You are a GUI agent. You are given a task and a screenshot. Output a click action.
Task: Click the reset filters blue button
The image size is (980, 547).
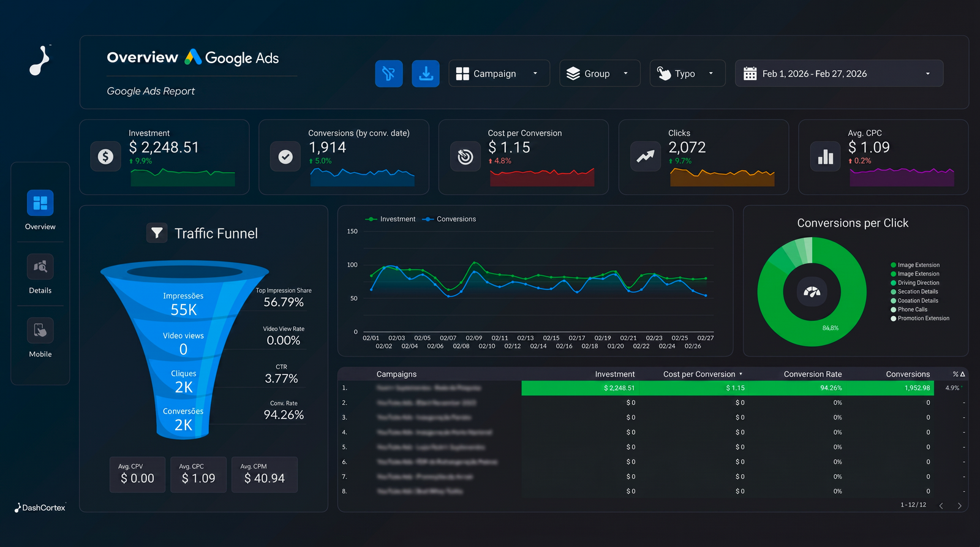(389, 74)
